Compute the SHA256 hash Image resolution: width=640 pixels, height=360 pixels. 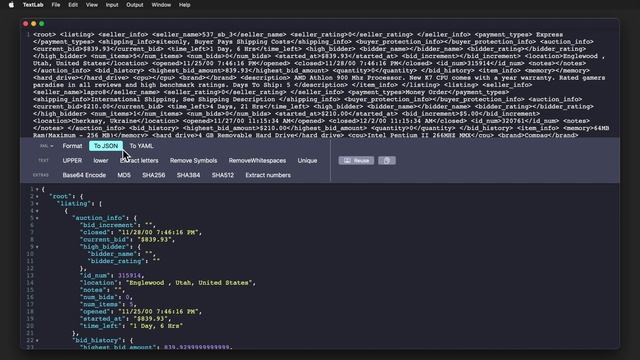(153, 175)
